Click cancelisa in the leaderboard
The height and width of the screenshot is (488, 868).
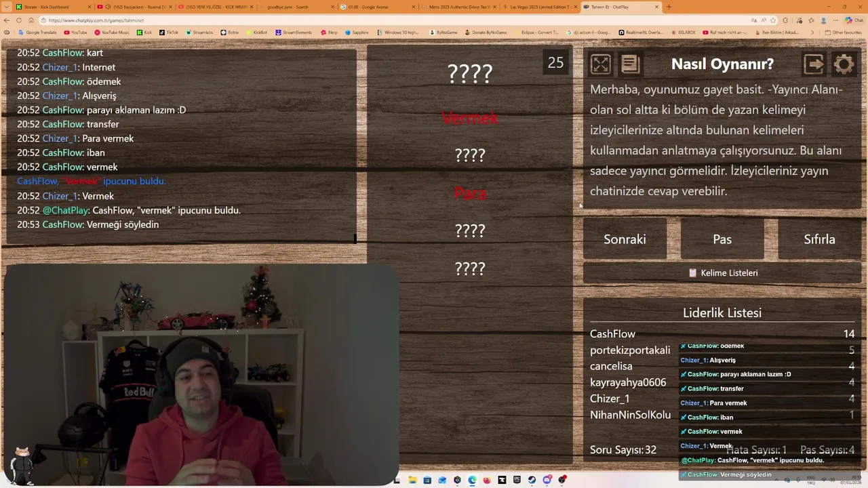[611, 366]
